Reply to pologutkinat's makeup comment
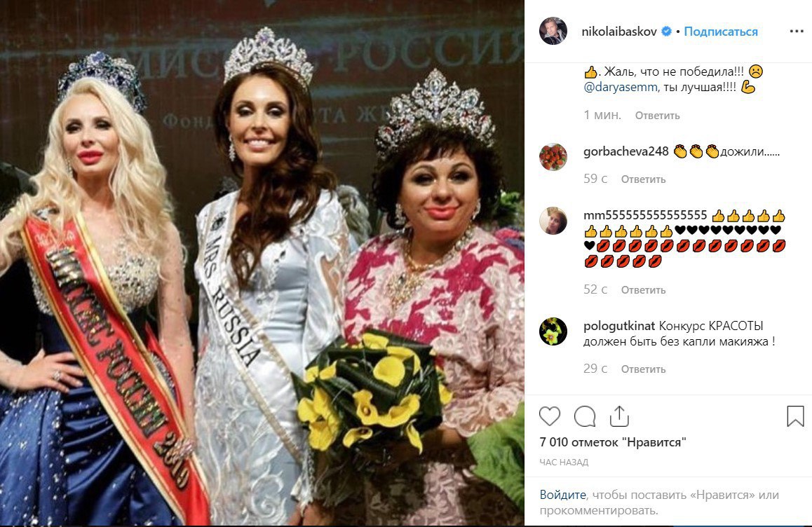812x527 pixels. (x=643, y=369)
